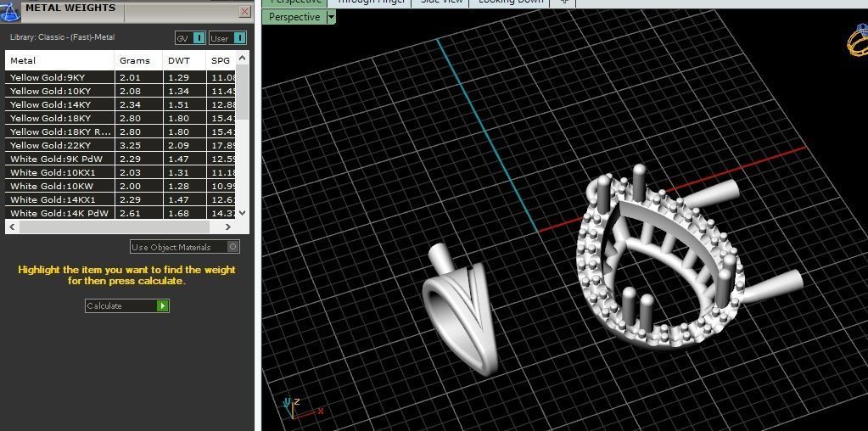
Task: Click the 1.68 DWT value for 14K PdW
Action: (x=179, y=213)
